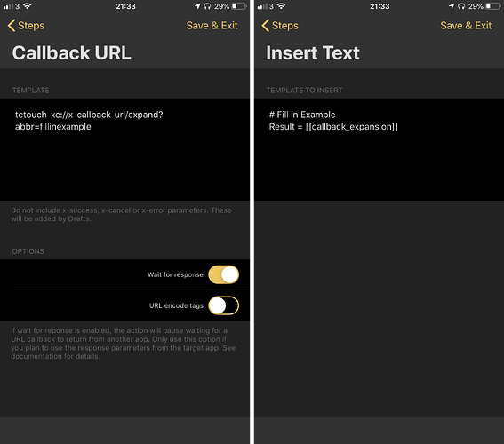The height and width of the screenshot is (444, 504).
Task: Tap the battery icon in right status bar
Action: [x=493, y=6]
